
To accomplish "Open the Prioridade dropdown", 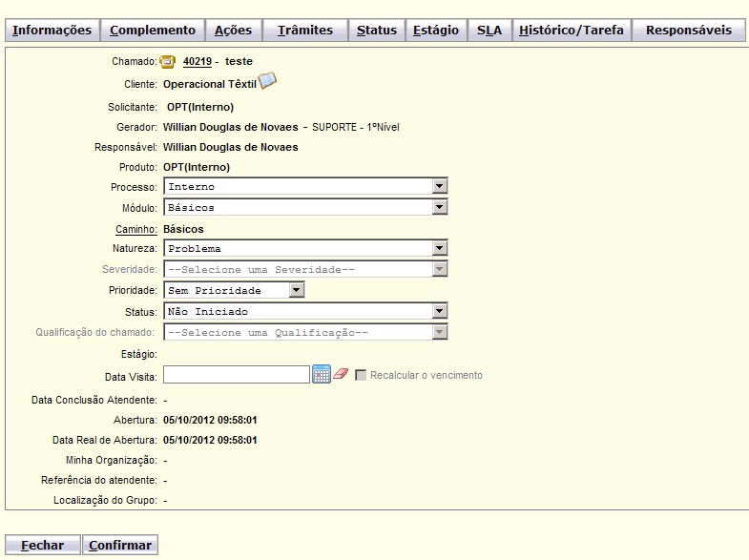I will [x=296, y=290].
